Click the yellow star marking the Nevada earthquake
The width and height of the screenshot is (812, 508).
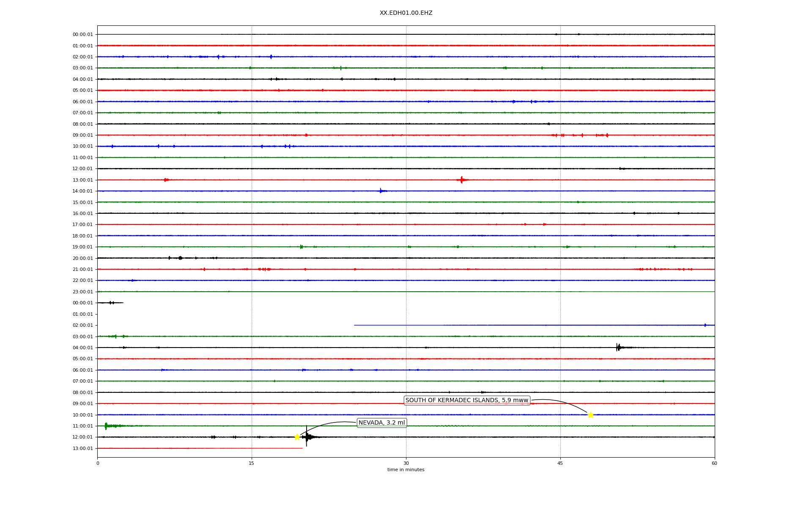pyautogui.click(x=297, y=437)
